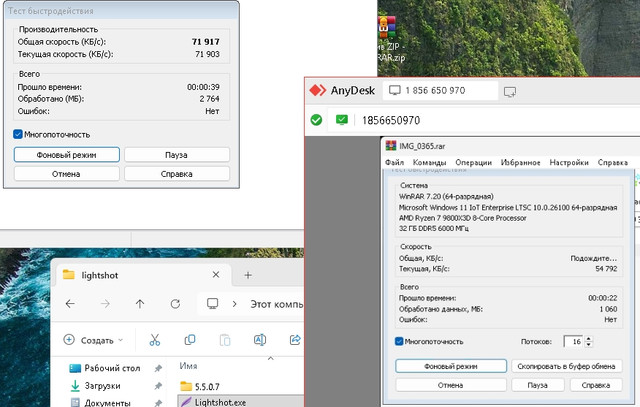Add a new Explorer tab with plus
Image resolution: width=640 pixels, height=407 pixels.
[x=248, y=275]
